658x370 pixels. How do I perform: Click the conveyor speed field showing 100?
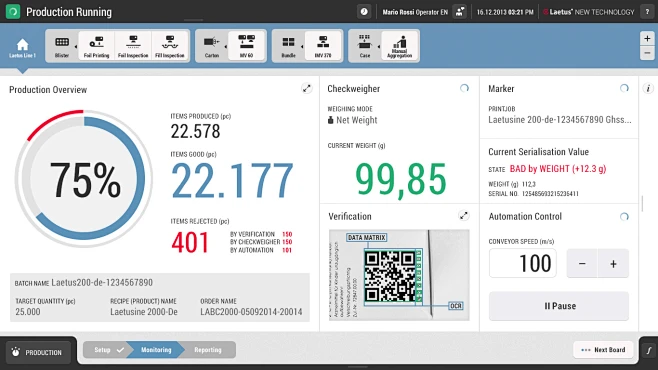(523, 263)
